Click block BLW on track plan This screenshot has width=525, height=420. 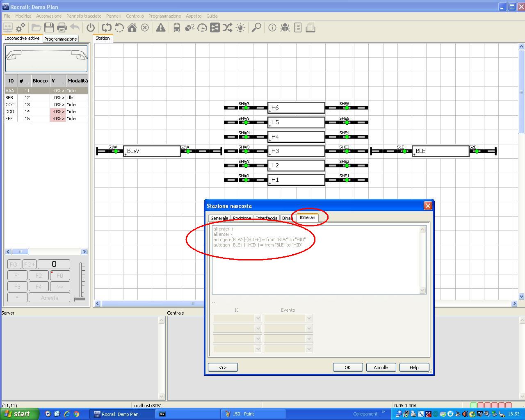[152, 151]
